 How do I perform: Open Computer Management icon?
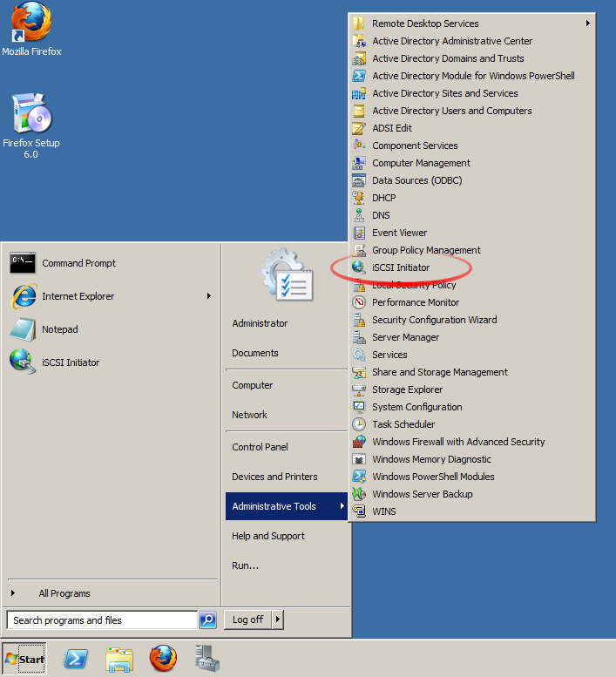point(359,163)
